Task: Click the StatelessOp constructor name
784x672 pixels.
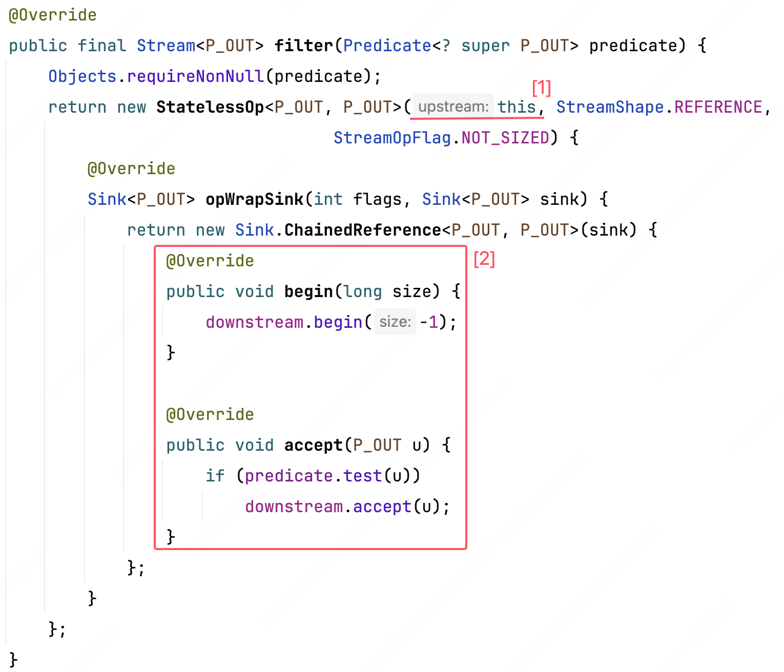Action: click(210, 107)
